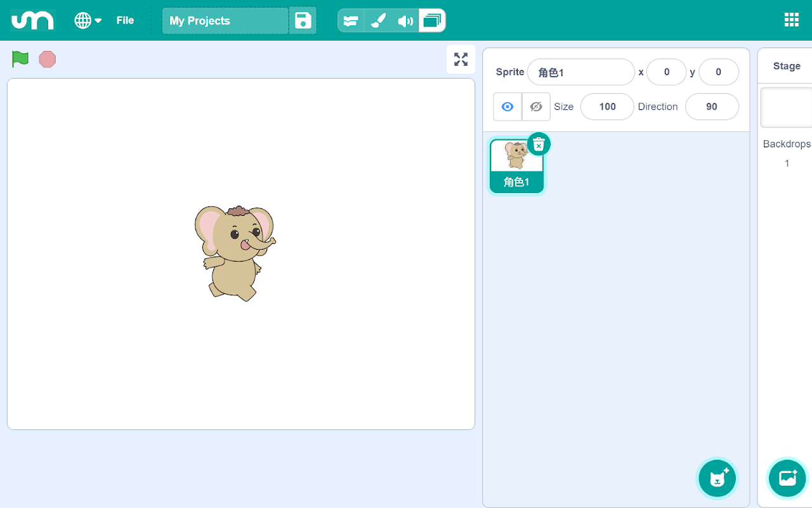
Task: Select the 角色1 sprite thumbnail
Action: (516, 166)
